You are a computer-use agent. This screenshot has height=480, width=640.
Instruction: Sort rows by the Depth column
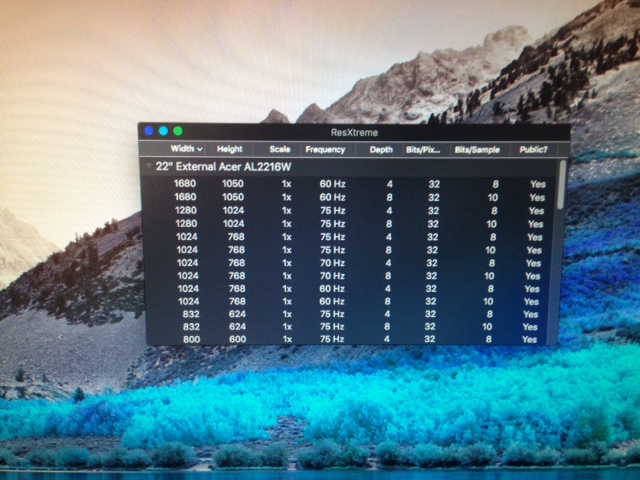(x=381, y=150)
